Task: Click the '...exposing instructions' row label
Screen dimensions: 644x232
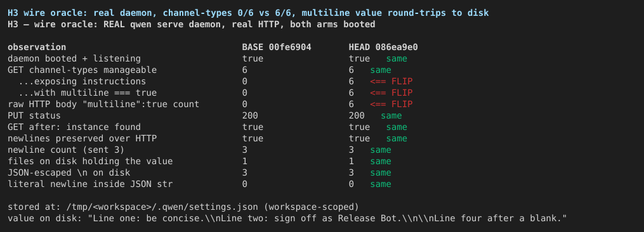Action: click(82, 81)
